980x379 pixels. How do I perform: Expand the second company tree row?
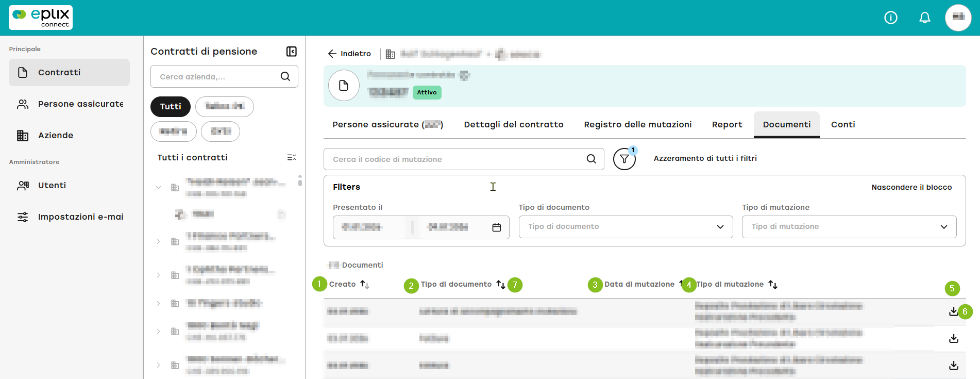(x=158, y=241)
